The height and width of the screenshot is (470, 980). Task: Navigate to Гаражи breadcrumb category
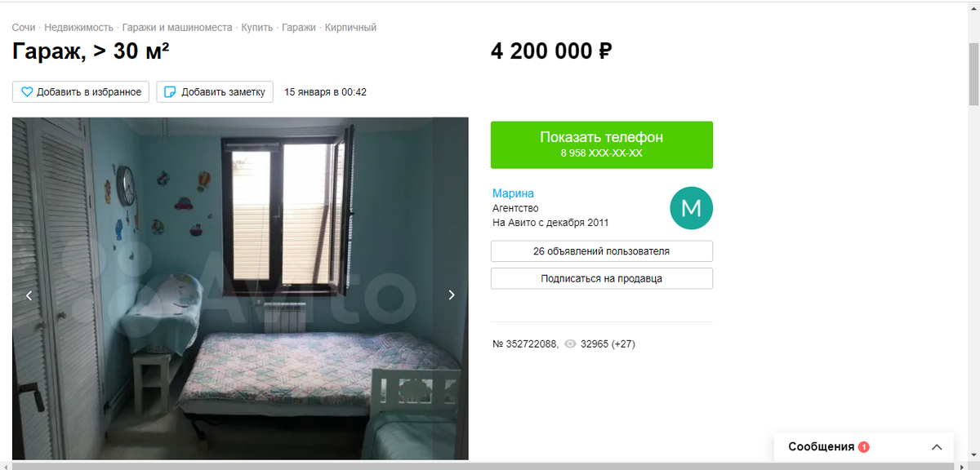[x=299, y=28]
